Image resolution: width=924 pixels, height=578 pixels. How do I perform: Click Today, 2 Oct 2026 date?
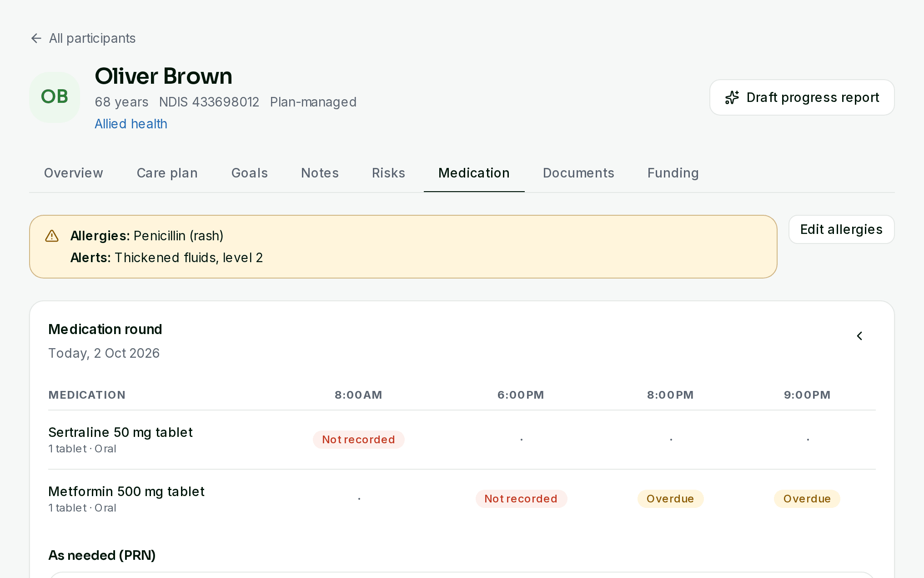pos(104,353)
